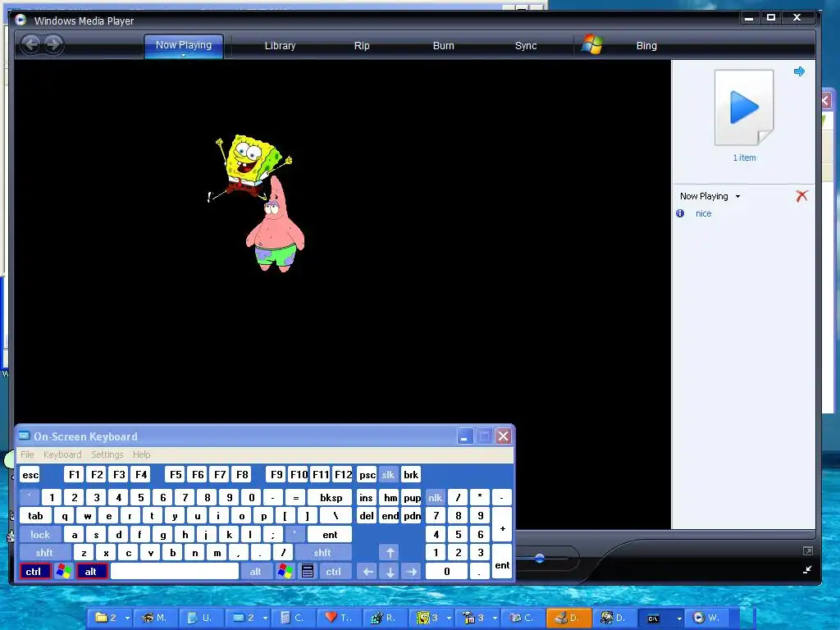Expand the command prompt taskbar dropdown arrow
The image size is (840, 630).
click(x=678, y=619)
